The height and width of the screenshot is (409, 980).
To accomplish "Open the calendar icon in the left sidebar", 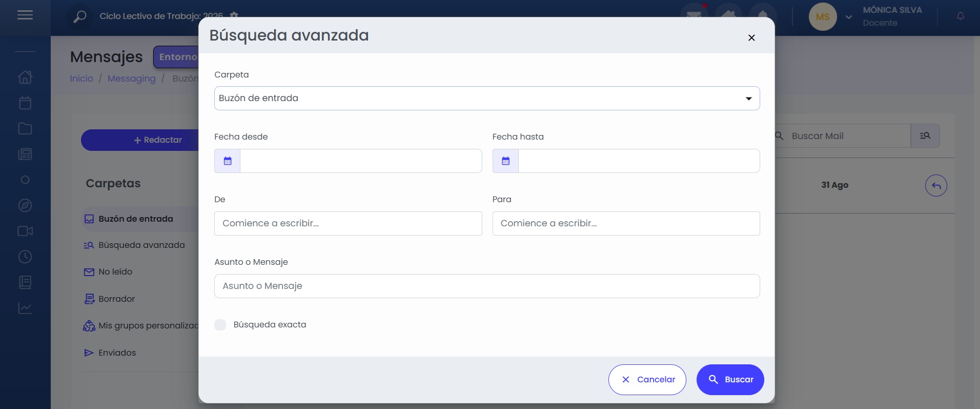I will [x=25, y=103].
